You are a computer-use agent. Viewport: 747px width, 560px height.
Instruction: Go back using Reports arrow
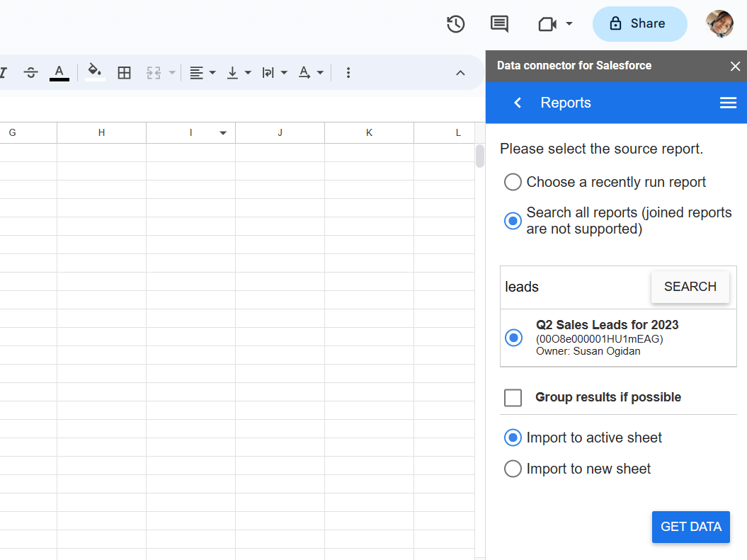[x=518, y=103]
